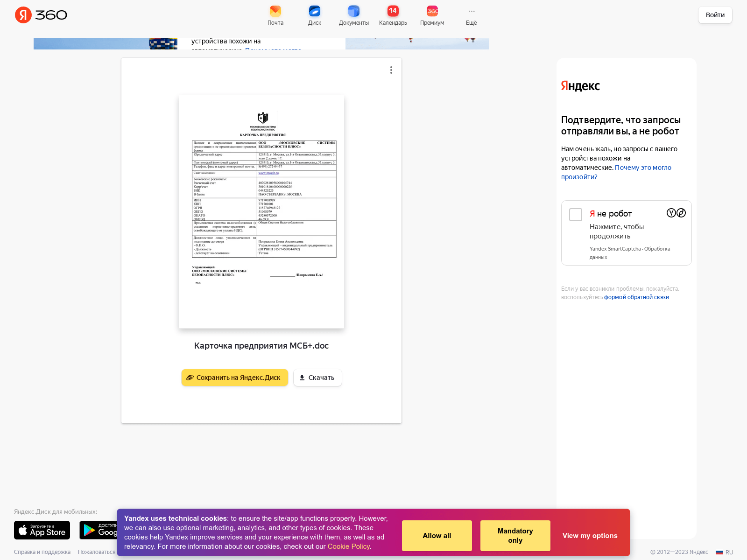This screenshot has height=560, width=747.
Task: Click the Яндекс logo in captcha panel
Action: coord(580,86)
